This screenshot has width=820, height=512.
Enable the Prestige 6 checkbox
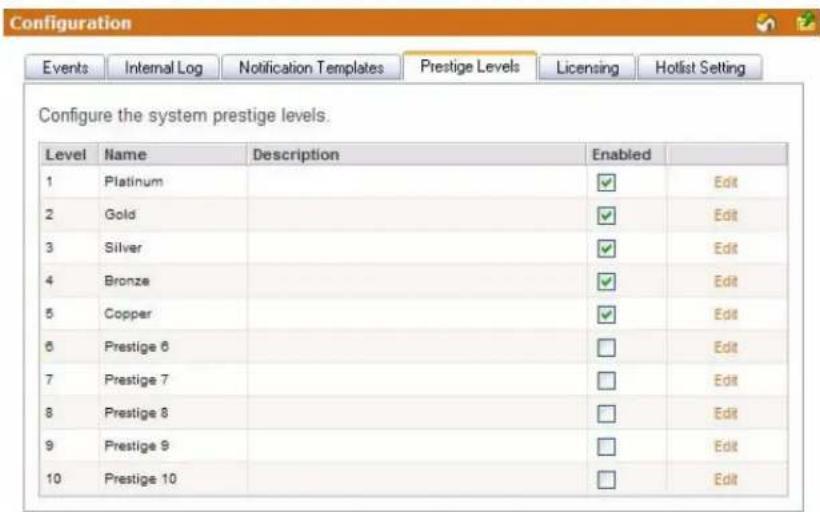[x=606, y=348]
